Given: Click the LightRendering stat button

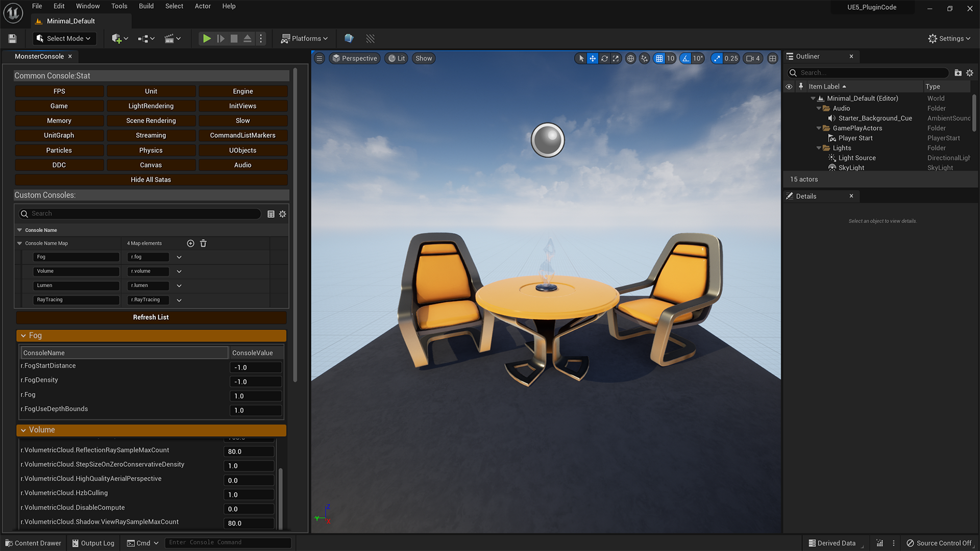Looking at the screenshot, I should coord(151,106).
